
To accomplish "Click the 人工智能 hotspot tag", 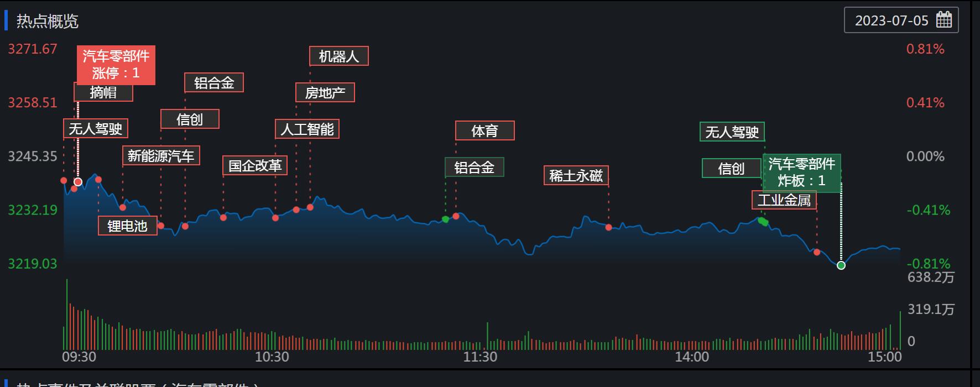I will coord(307,129).
